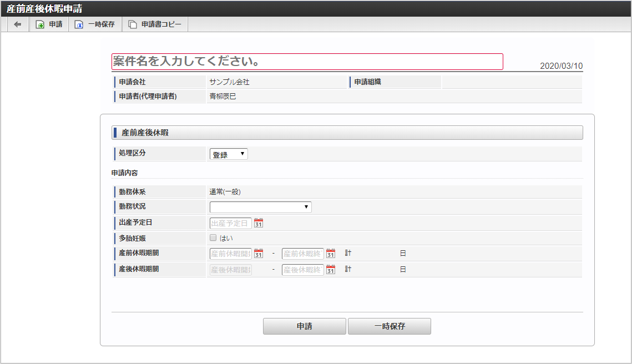Click the 産後休暇 start date field
Screen dimensions: 632x364
coord(230,270)
